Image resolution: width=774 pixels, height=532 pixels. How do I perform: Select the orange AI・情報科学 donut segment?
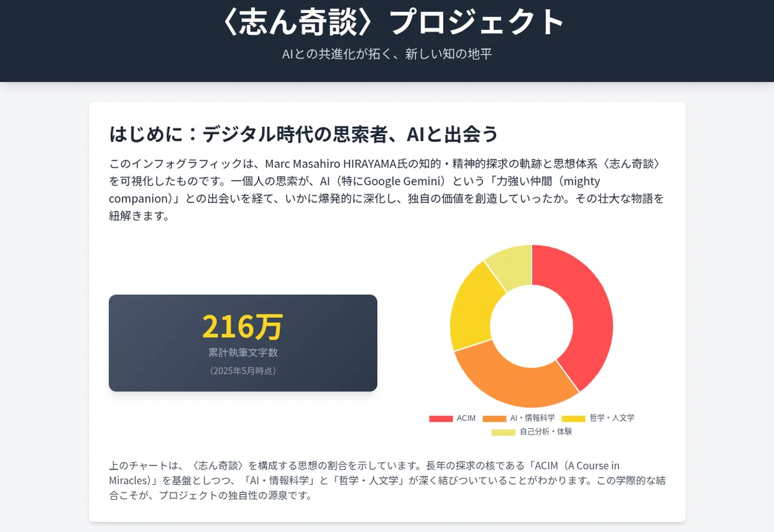(x=510, y=377)
